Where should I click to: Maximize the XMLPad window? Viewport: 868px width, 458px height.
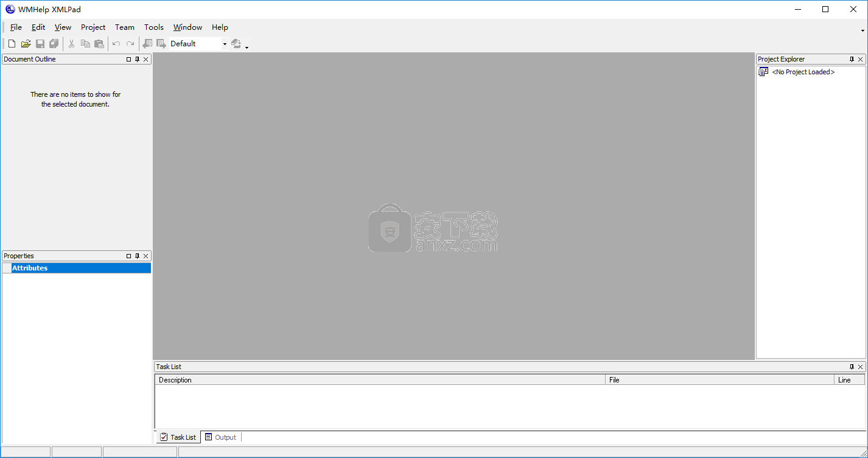(x=825, y=9)
